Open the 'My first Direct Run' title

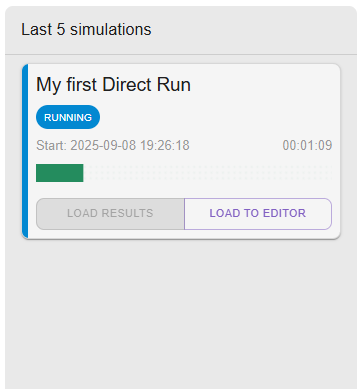coord(113,85)
